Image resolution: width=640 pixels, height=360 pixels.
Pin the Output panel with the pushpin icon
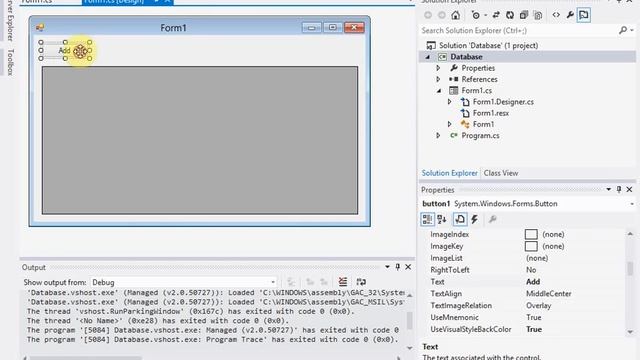click(x=398, y=267)
